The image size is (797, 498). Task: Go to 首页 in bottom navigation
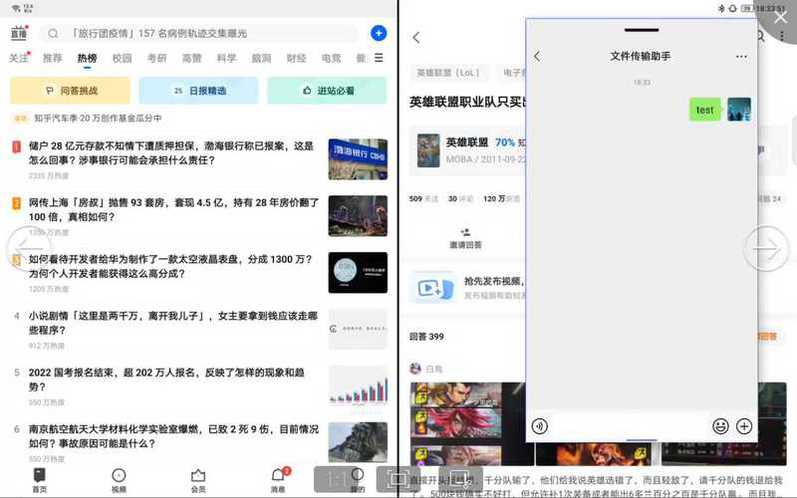(x=39, y=480)
